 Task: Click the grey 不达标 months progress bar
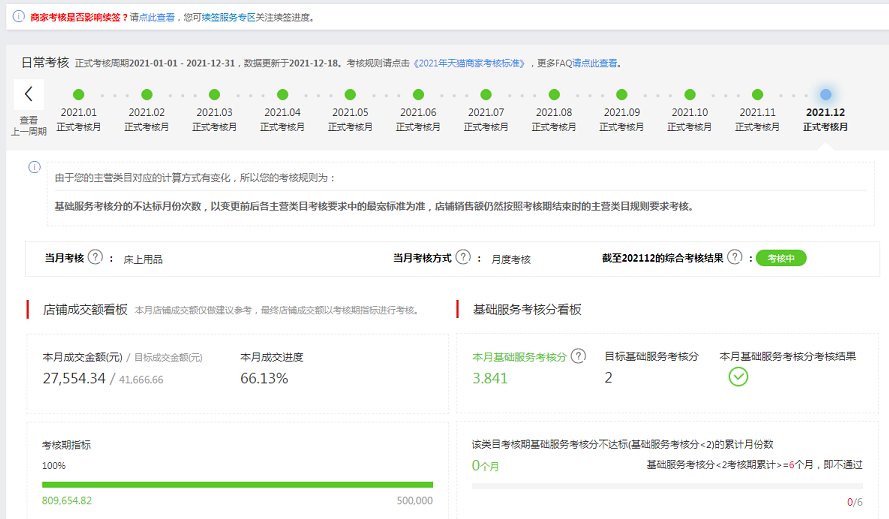[667, 486]
